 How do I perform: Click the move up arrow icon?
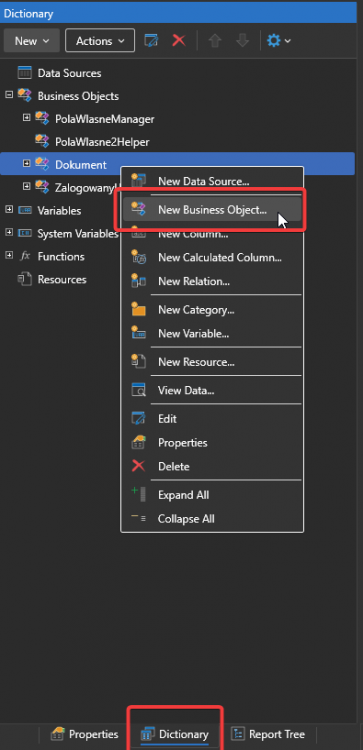pyautogui.click(x=215, y=41)
